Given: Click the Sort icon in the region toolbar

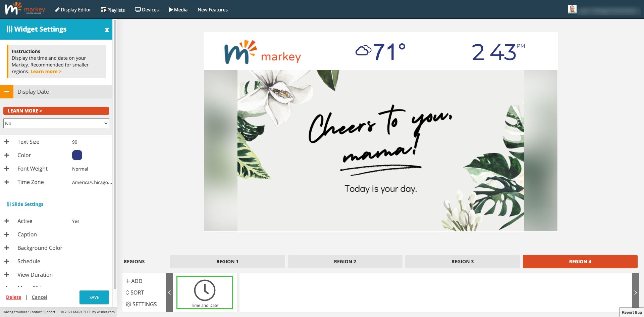Looking at the screenshot, I should coord(128,292).
